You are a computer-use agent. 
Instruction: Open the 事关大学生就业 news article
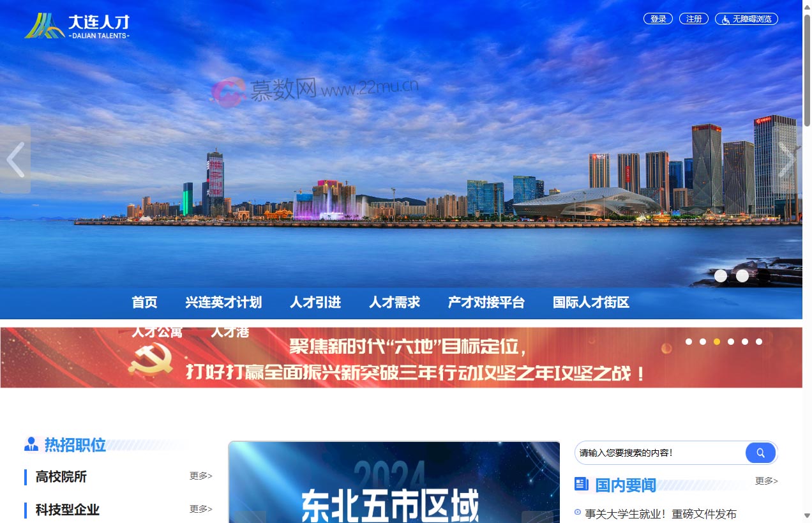661,513
